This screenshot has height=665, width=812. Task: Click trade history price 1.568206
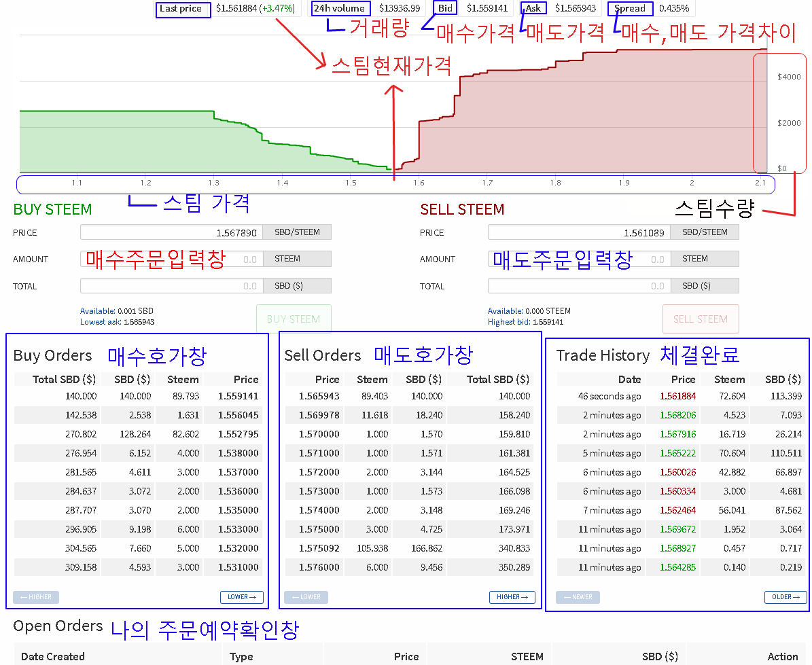pyautogui.click(x=678, y=416)
